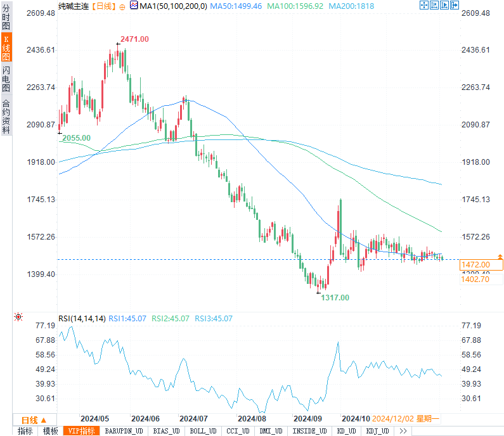Click the 模板 button in bottom bar
This screenshot has height=436, width=504.
(51, 431)
